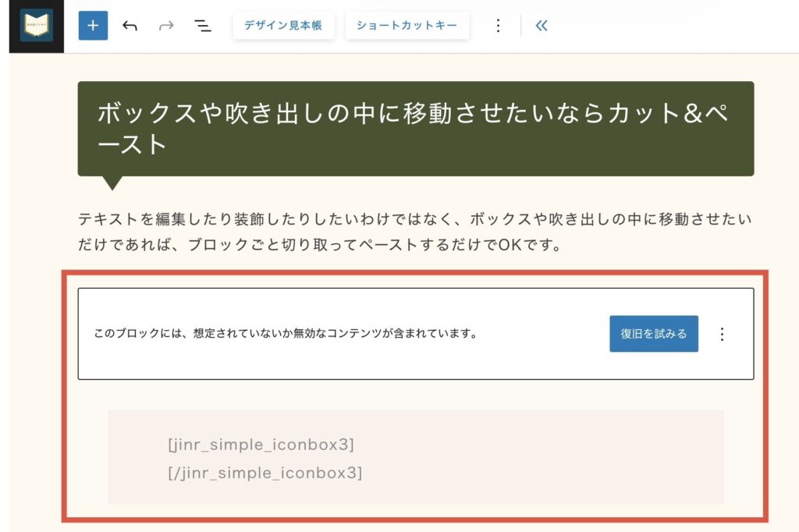
Task: Open the デザイン見本帳 panel
Action: click(x=283, y=26)
